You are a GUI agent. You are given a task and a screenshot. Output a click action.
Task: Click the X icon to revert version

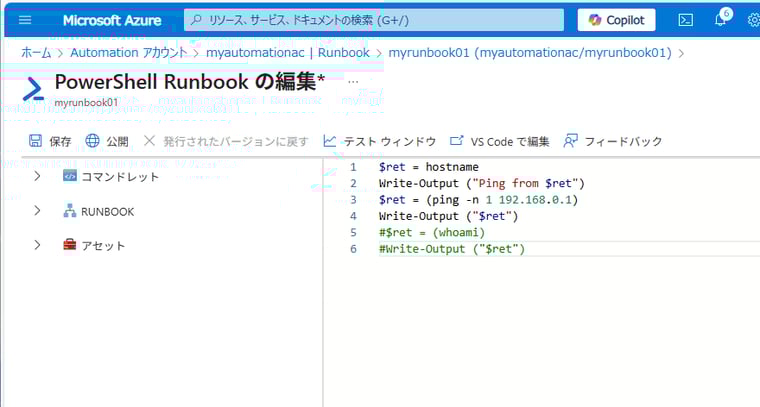click(x=149, y=141)
